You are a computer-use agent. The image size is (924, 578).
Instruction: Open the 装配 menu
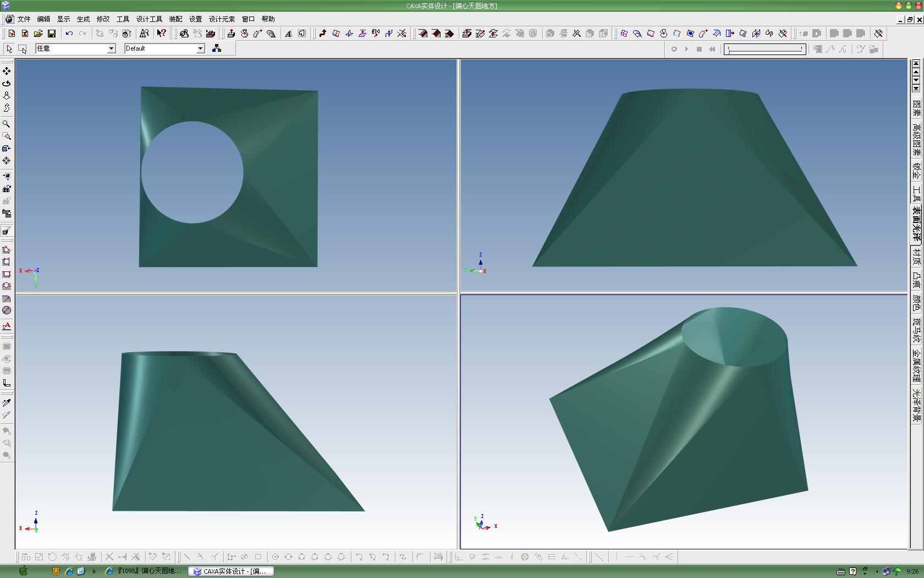[175, 19]
